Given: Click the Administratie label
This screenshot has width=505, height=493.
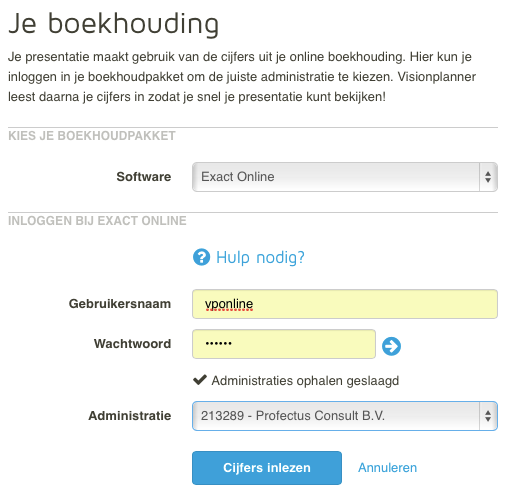Looking at the screenshot, I should coord(130,416).
